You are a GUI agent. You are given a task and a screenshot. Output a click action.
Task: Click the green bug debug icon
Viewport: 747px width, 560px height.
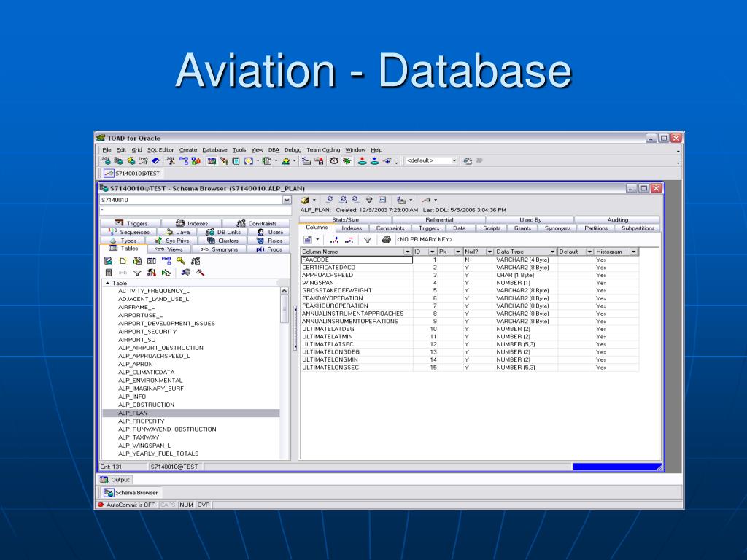click(347, 161)
